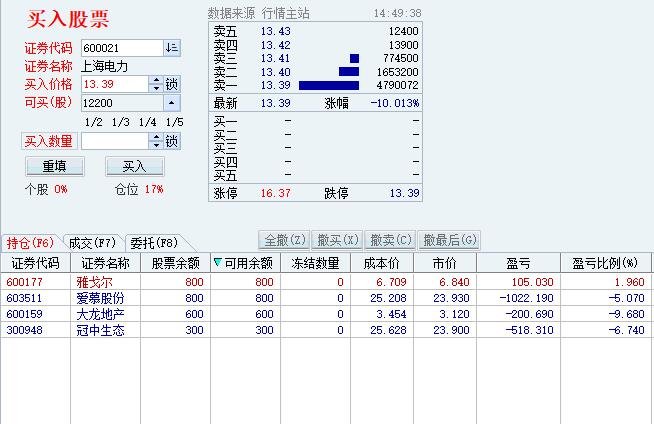Pick the 卖三 price 13.41
The height and width of the screenshot is (424, 654).
(276, 58)
